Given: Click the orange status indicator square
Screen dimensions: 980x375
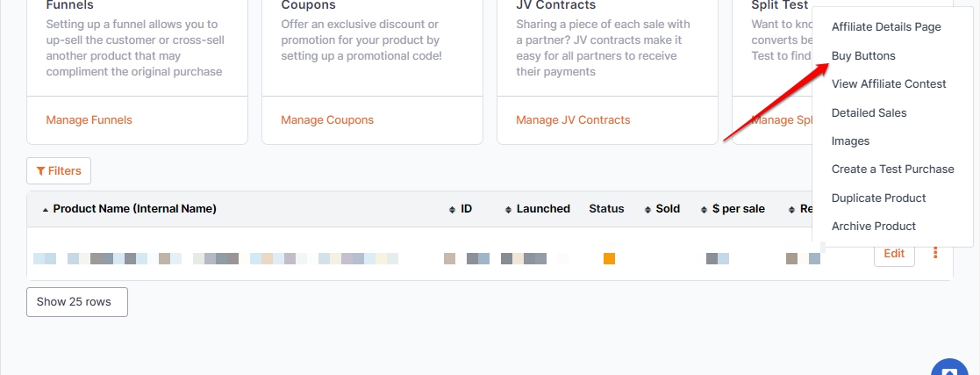Looking at the screenshot, I should point(610,258).
